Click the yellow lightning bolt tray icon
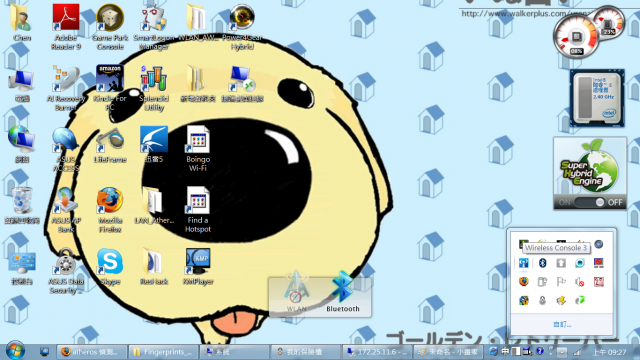Image resolution: width=640 pixels, height=360 pixels. pyautogui.click(x=561, y=300)
